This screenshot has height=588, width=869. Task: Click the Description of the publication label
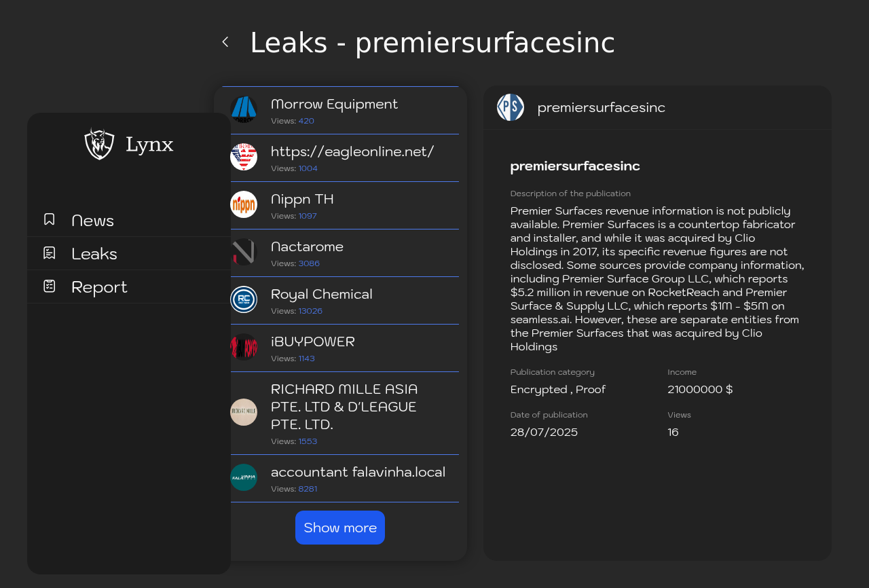point(570,194)
